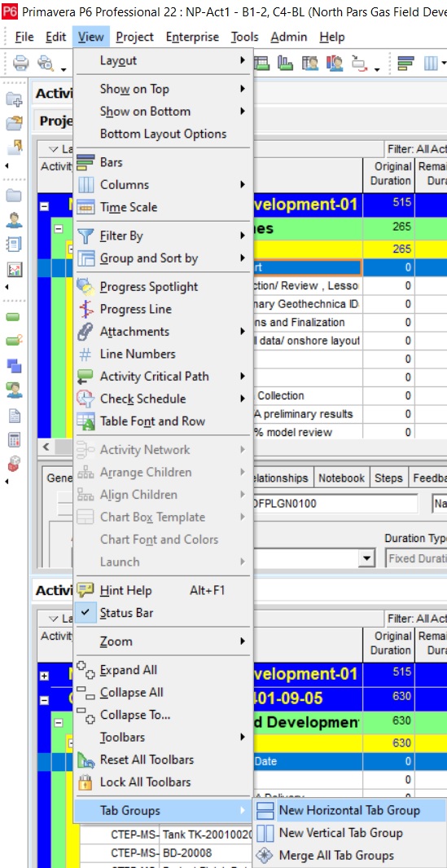Expand the Columns submenu
447x868 pixels.
[x=164, y=184]
